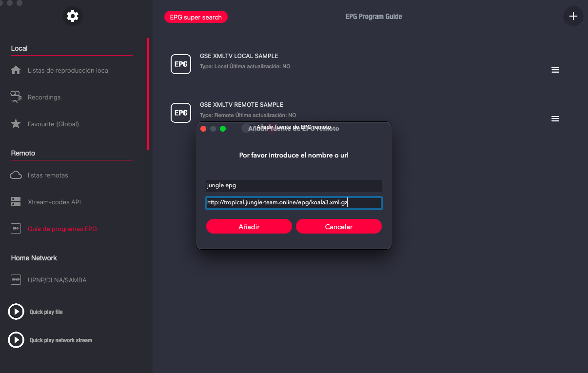Click the UPNP/DLNA/SAMBA icon
Image resolution: width=588 pixels, height=373 pixels.
click(x=16, y=280)
